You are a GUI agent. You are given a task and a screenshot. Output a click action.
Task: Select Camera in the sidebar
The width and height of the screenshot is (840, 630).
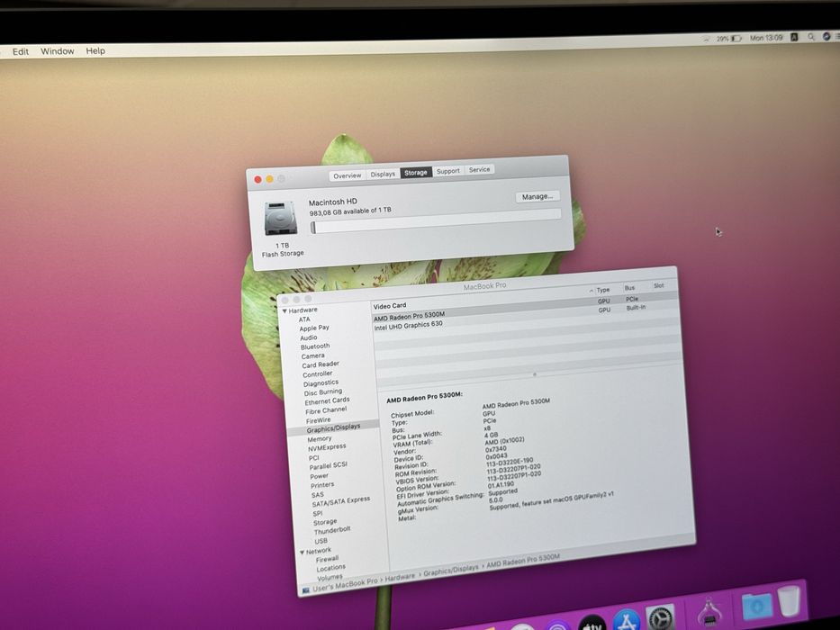click(x=312, y=355)
